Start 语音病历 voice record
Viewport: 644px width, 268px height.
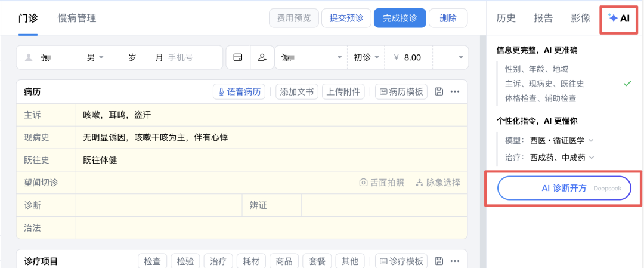[x=239, y=92]
